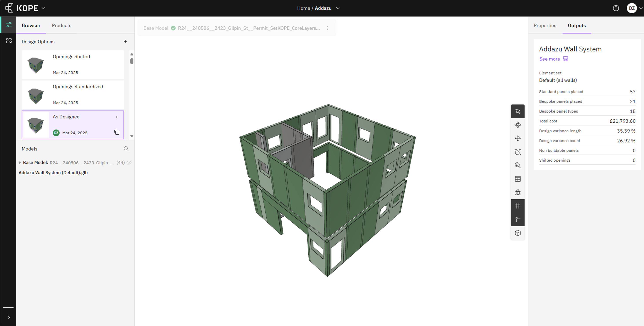
Task: Activate the orbit rotate tool
Action: [x=517, y=125]
